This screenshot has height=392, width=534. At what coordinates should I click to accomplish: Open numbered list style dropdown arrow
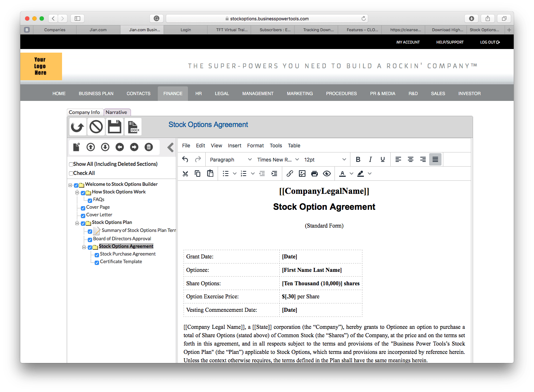pos(253,173)
